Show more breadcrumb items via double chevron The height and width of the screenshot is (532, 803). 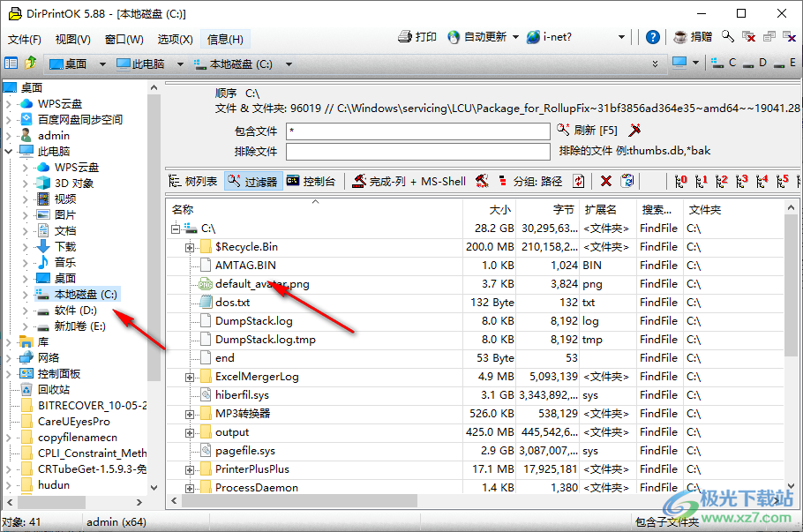tap(655, 64)
